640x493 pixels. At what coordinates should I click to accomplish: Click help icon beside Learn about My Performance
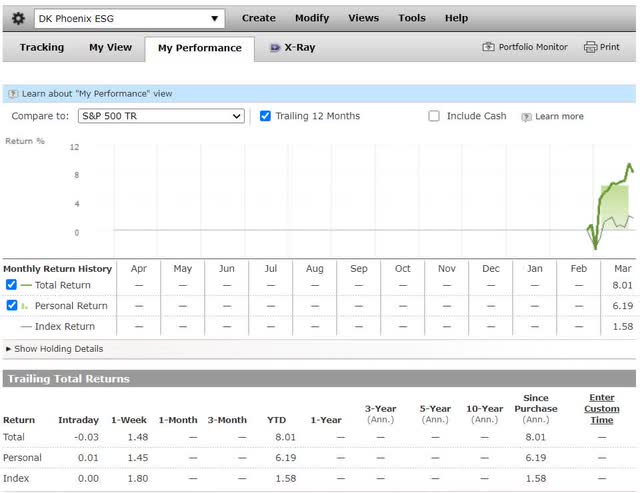tap(13, 94)
